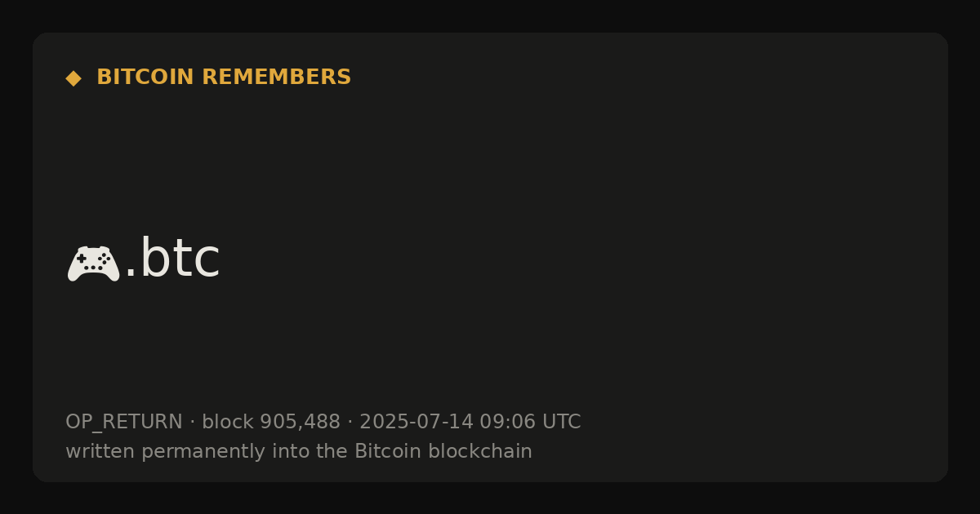
Task: Click the game controller emoji
Action: point(93,264)
